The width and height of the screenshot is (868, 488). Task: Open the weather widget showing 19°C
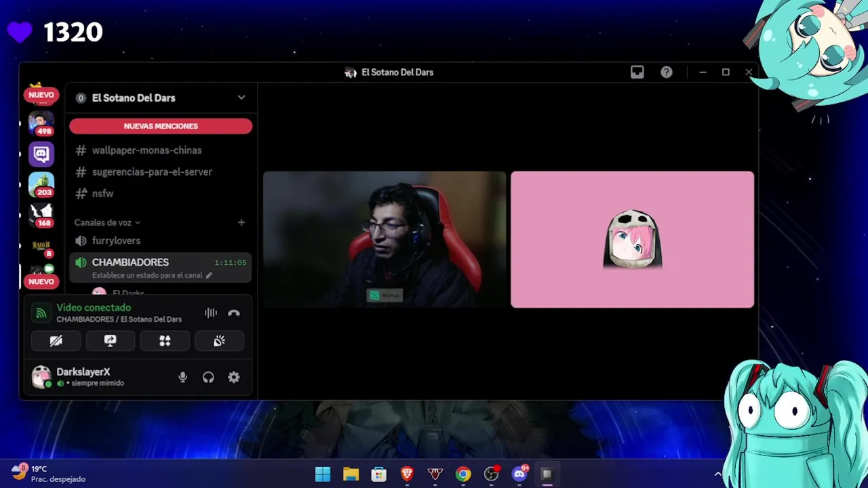(x=49, y=474)
